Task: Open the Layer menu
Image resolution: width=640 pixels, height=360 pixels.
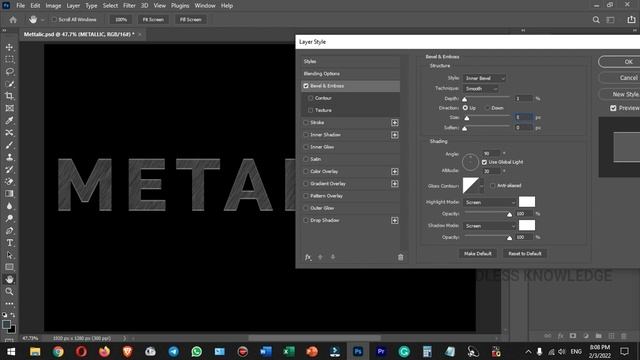Action: (x=73, y=6)
